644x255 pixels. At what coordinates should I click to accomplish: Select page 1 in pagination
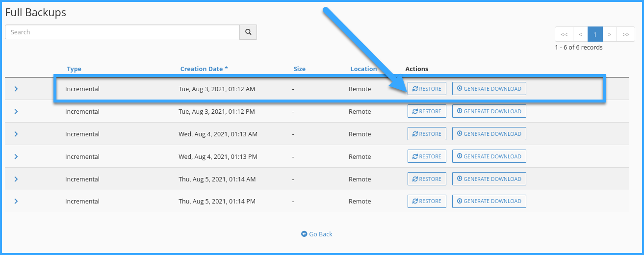[595, 34]
